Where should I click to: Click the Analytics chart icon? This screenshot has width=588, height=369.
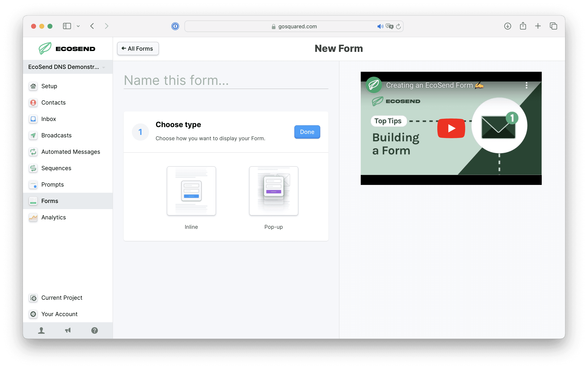33,217
